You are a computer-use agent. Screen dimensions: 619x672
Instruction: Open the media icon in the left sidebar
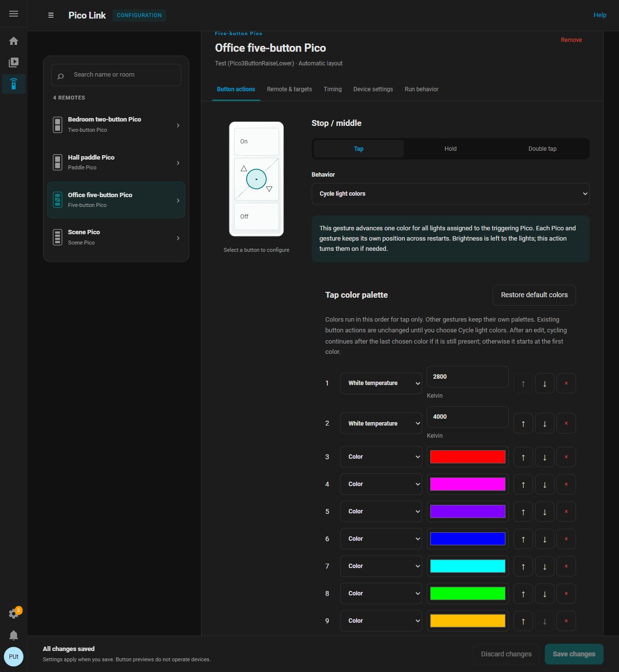click(14, 62)
